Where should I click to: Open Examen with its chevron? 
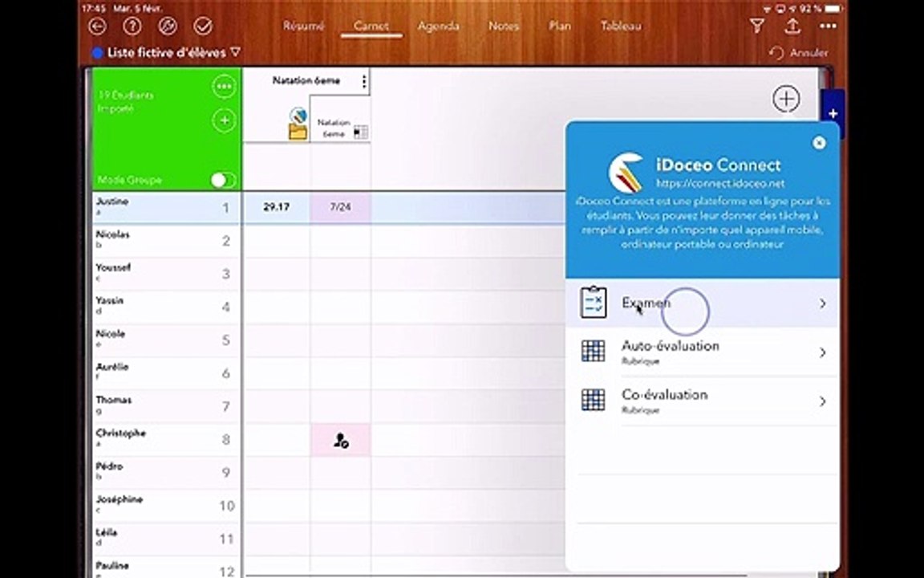coord(823,303)
